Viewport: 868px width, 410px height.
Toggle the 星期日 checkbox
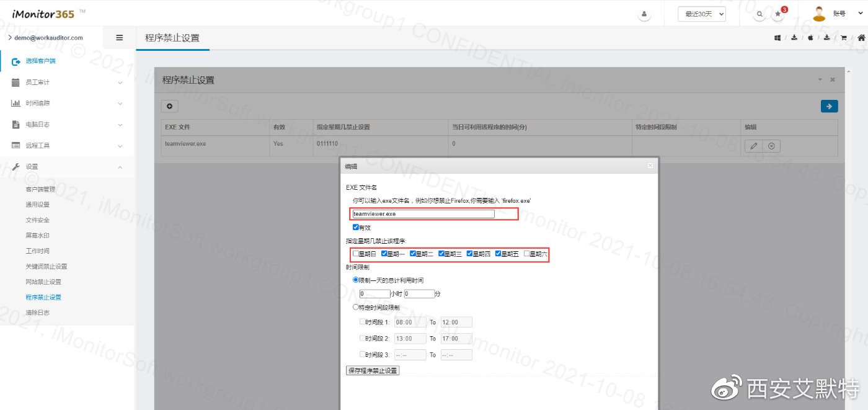[356, 254]
